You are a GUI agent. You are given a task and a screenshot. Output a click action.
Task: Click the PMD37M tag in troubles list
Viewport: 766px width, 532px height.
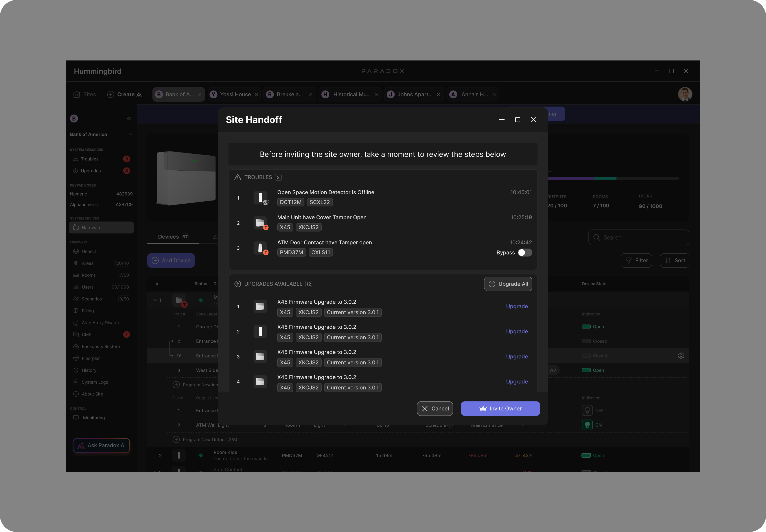point(291,252)
